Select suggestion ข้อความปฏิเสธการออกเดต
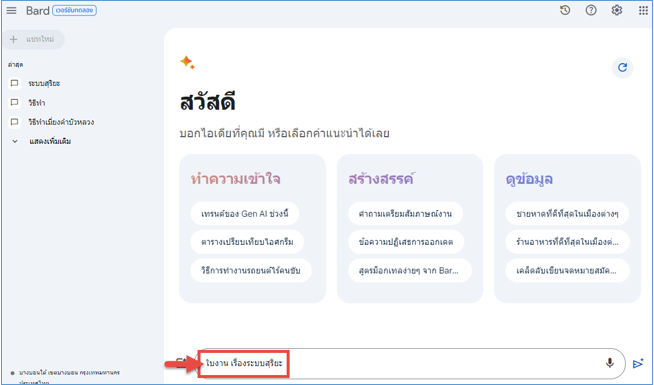The height and width of the screenshot is (385, 654). coord(406,242)
